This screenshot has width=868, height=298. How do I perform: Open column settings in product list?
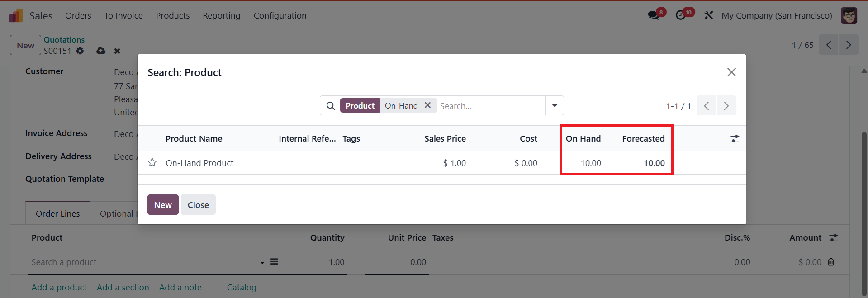click(x=735, y=139)
